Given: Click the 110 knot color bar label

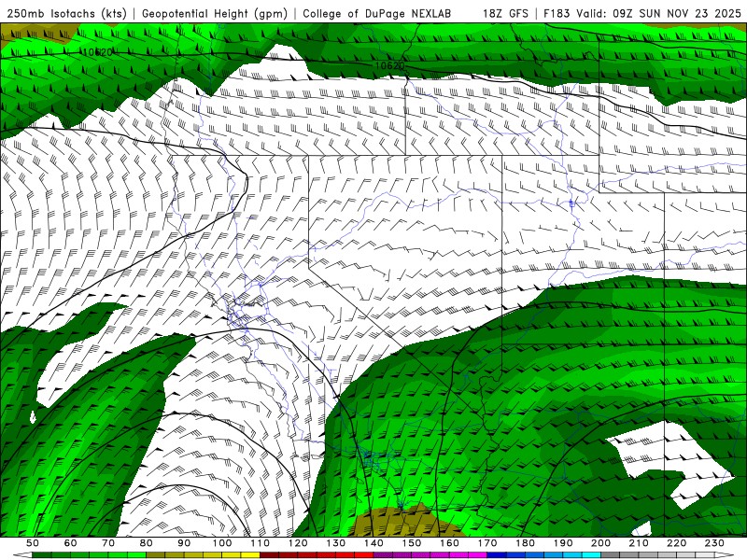Looking at the screenshot, I should click(x=261, y=543).
